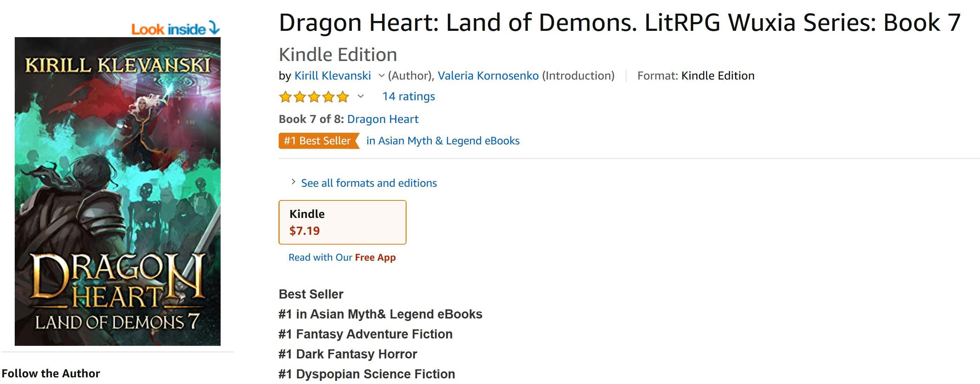Viewport: 980px width, 384px height.
Task: Click the #1 Fantasy Adventure Fiction line
Action: 365,334
